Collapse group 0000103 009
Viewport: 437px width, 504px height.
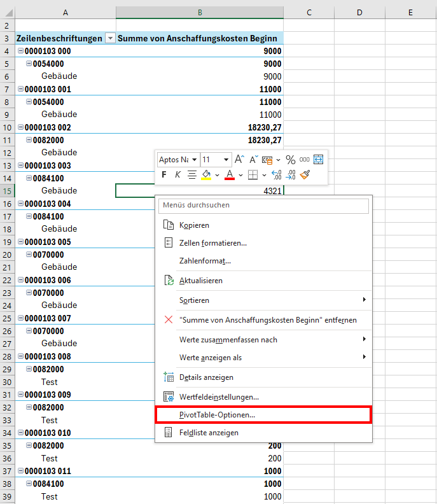20,395
